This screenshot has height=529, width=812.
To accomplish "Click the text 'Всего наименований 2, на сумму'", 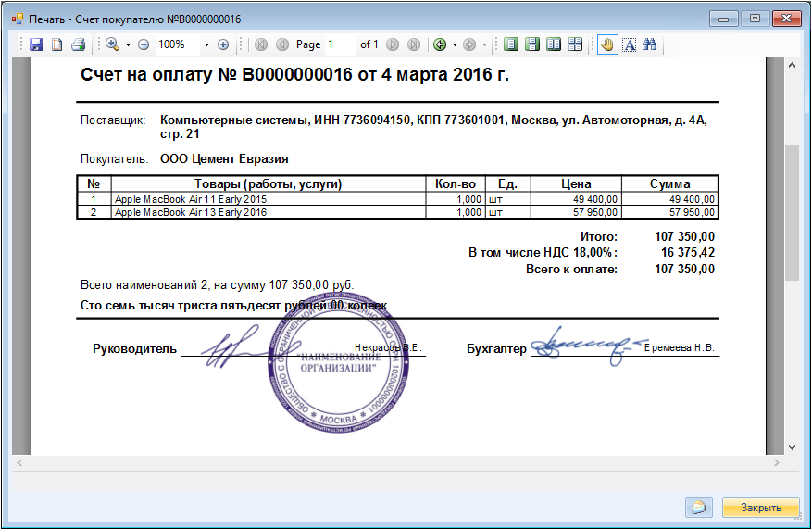I will (x=173, y=285).
